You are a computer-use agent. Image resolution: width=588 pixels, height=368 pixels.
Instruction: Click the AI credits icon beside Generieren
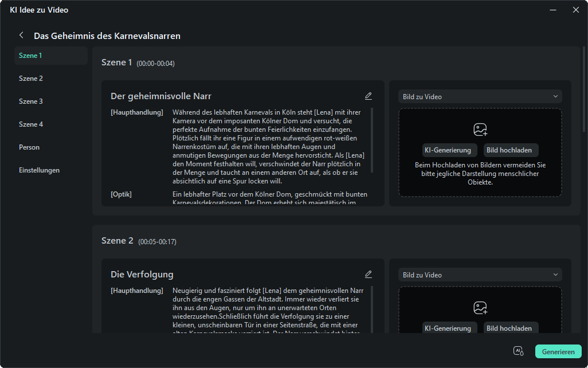click(x=518, y=351)
